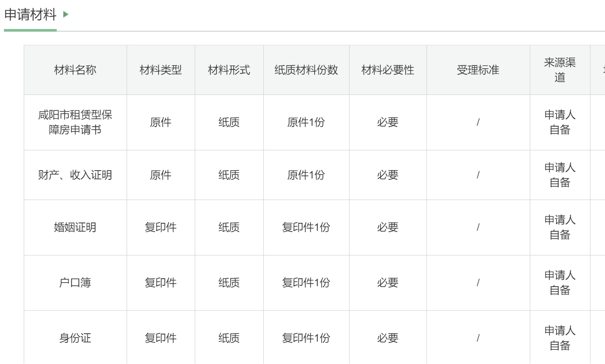
Task: Click the 来源渠道 column header
Action: [x=560, y=70]
